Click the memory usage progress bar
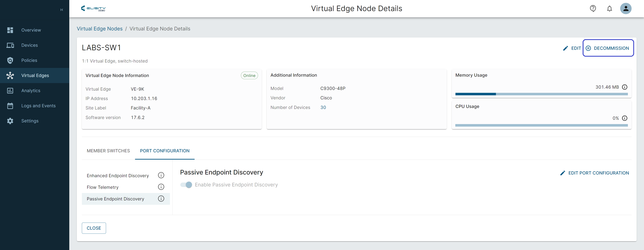 (541, 94)
